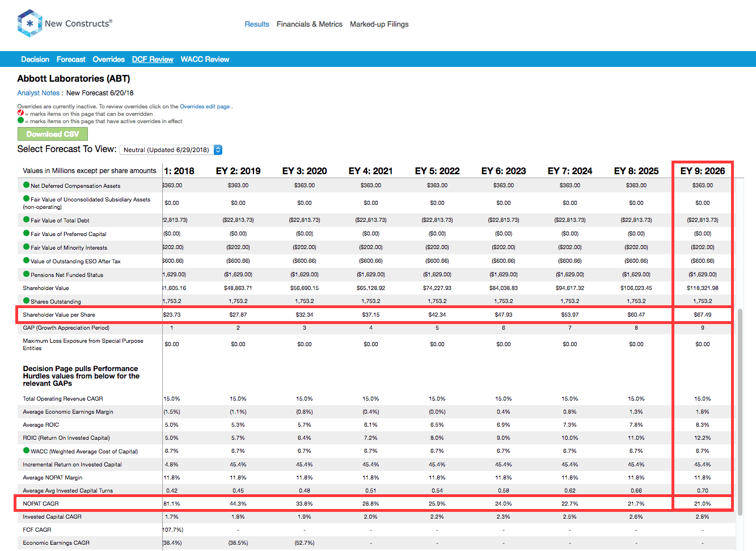Image resolution: width=756 pixels, height=551 pixels.
Task: Click the Total Operating Revenue CAGR label
Action: pos(63,398)
